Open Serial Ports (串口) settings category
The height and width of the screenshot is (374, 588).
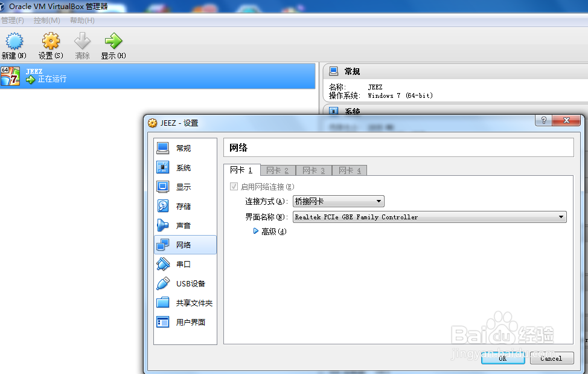[x=185, y=264]
